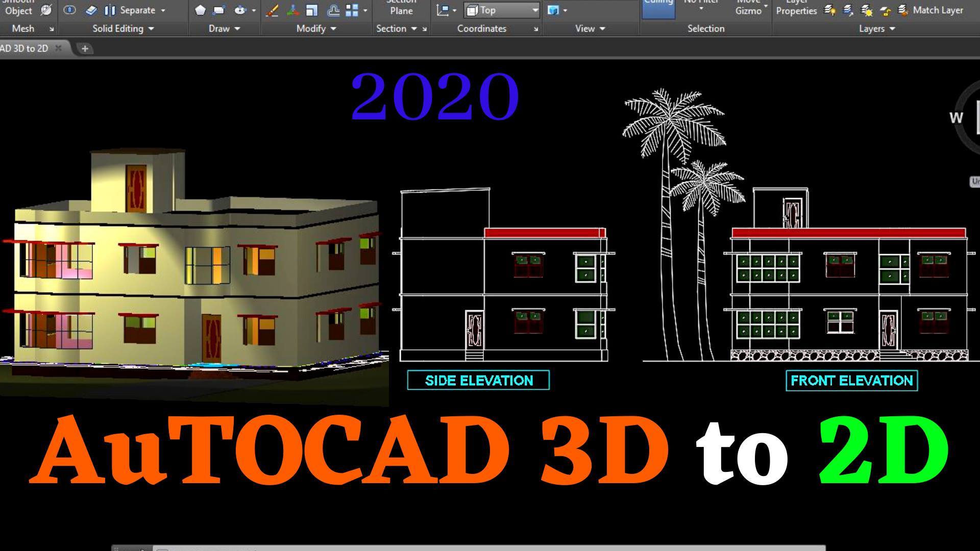The height and width of the screenshot is (551, 980).
Task: Click the Separate solid editing tool
Action: [x=131, y=10]
